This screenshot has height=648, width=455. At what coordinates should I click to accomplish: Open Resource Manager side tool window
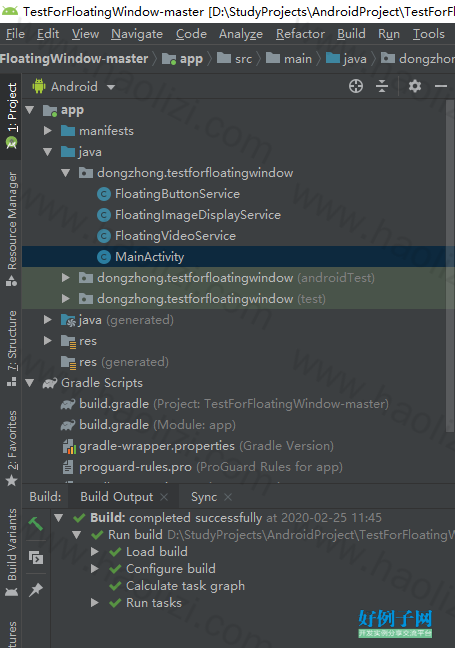click(x=12, y=229)
